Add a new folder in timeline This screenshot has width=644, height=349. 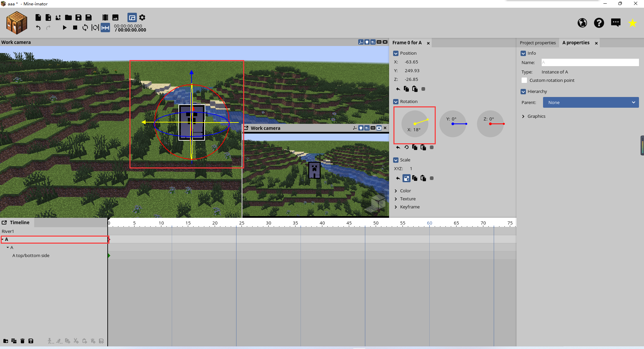6,341
